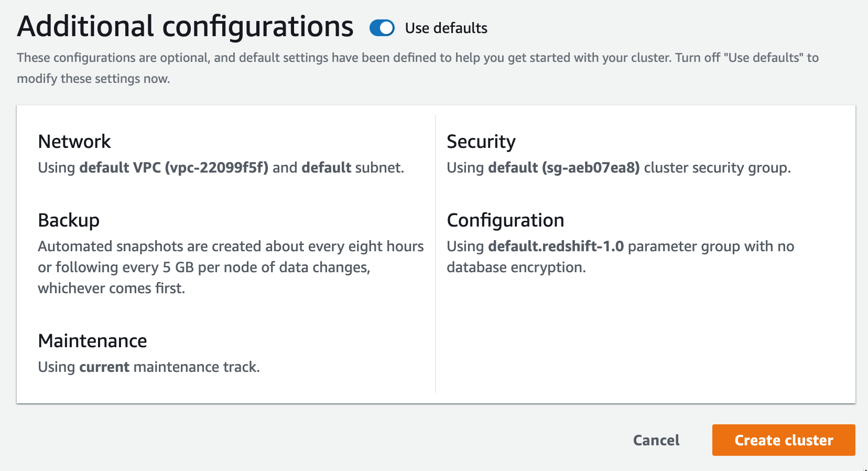Select the Security section heading
The width and height of the screenshot is (868, 471).
481,142
